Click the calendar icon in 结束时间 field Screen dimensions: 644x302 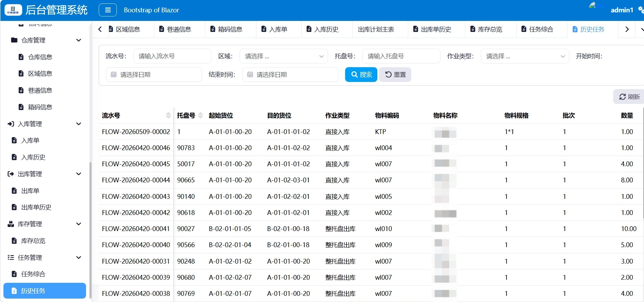[250, 74]
